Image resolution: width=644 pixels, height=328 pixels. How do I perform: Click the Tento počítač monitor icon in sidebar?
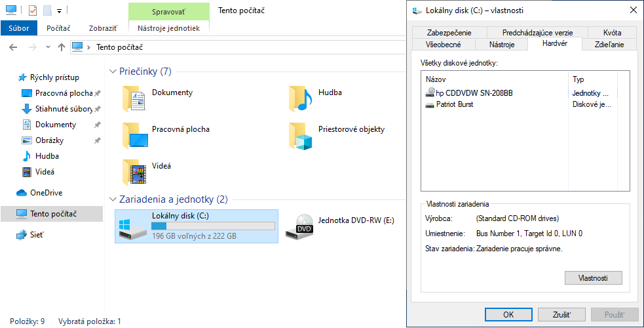22,214
